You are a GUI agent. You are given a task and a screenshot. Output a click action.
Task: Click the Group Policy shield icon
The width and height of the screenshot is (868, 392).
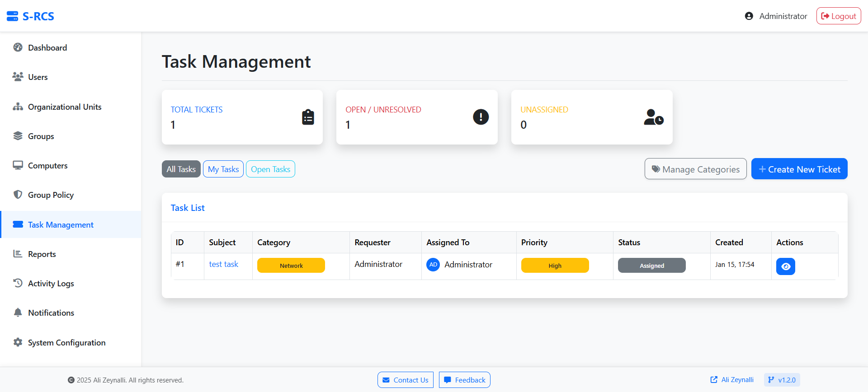(18, 195)
